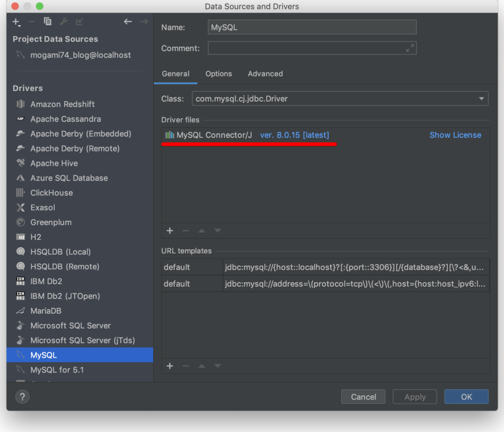Duplicate the selected data source icon
The image size is (504, 432).
pos(48,22)
